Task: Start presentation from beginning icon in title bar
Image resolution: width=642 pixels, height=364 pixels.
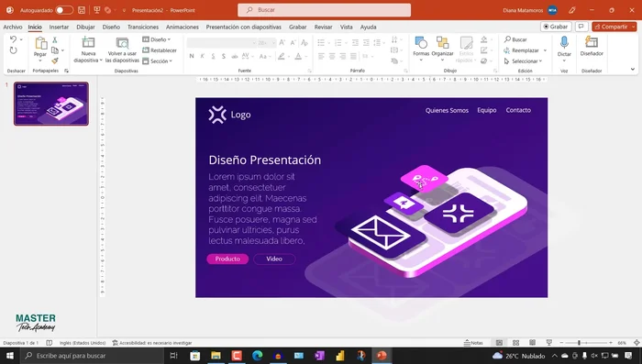Action: [97, 10]
